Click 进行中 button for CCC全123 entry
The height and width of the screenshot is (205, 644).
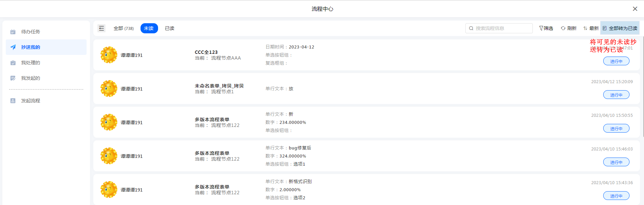(x=616, y=61)
